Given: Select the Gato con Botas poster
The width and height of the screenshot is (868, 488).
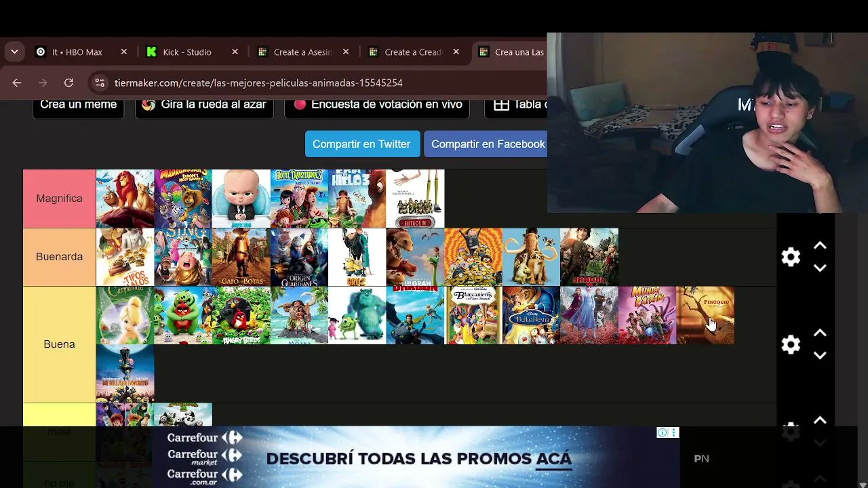Looking at the screenshot, I should click(241, 257).
